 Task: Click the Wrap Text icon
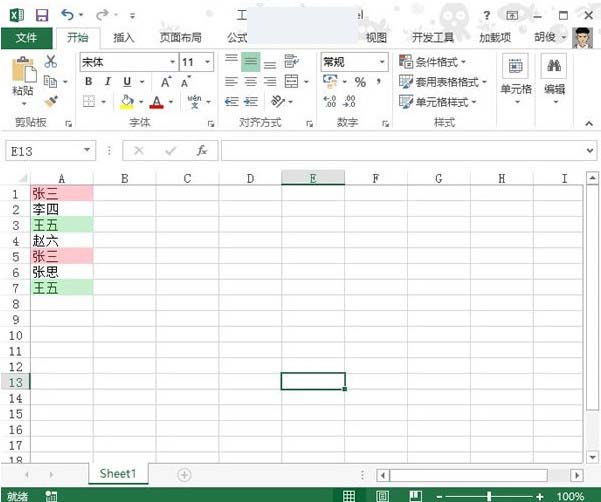pyautogui.click(x=291, y=61)
